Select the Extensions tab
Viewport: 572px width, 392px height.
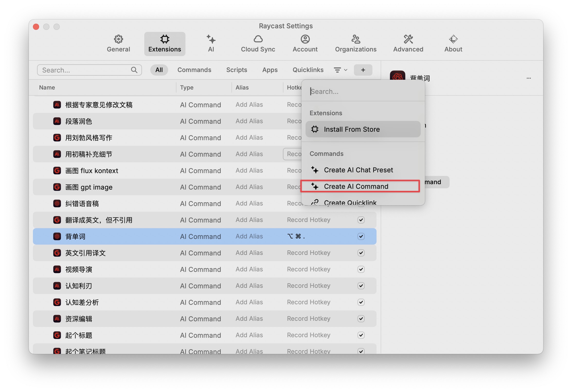165,44
